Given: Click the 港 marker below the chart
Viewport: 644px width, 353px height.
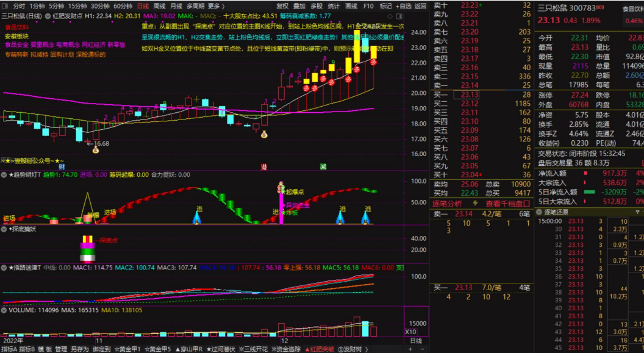Looking at the screenshot, I should pos(264,166).
